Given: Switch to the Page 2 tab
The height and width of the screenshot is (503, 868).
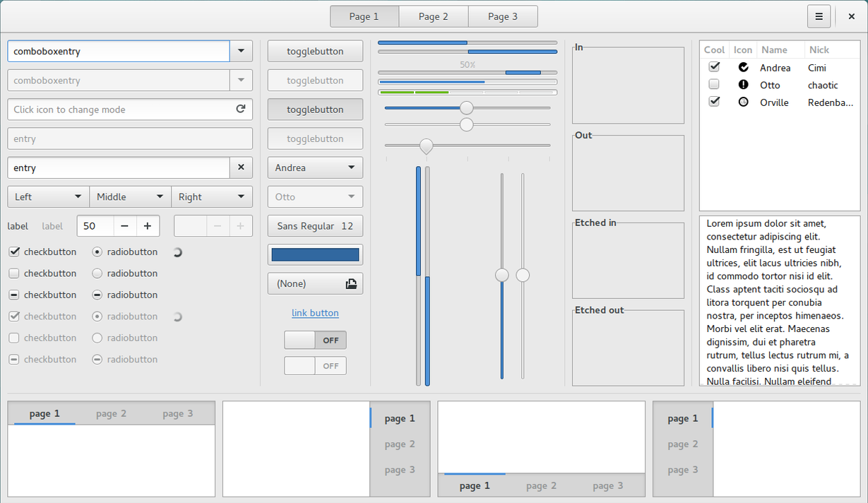Looking at the screenshot, I should 433,16.
